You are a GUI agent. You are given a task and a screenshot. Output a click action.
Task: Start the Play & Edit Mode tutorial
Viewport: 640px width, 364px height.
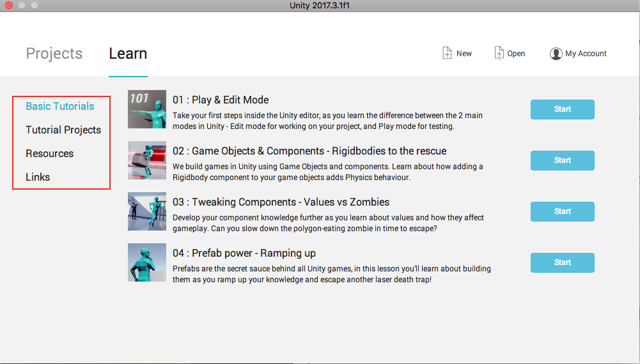(562, 109)
